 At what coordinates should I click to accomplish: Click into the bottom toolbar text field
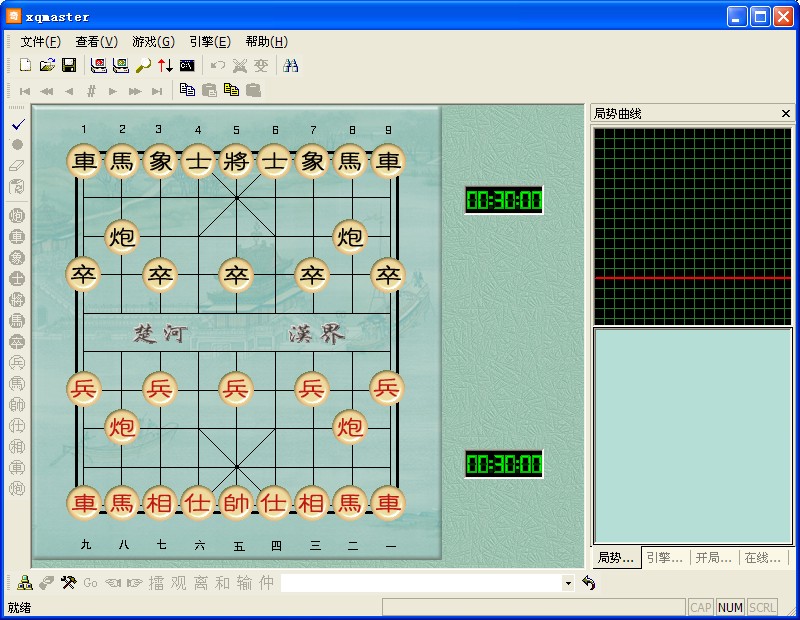tap(421, 583)
